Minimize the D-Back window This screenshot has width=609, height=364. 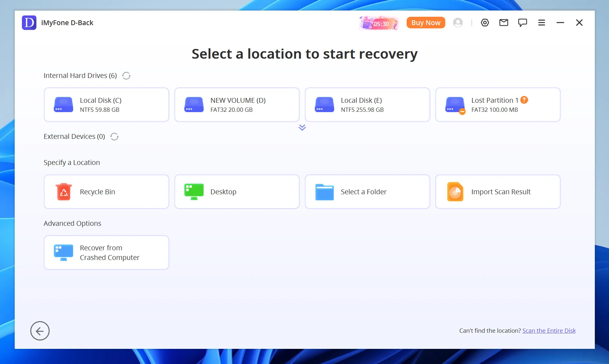[x=560, y=23]
